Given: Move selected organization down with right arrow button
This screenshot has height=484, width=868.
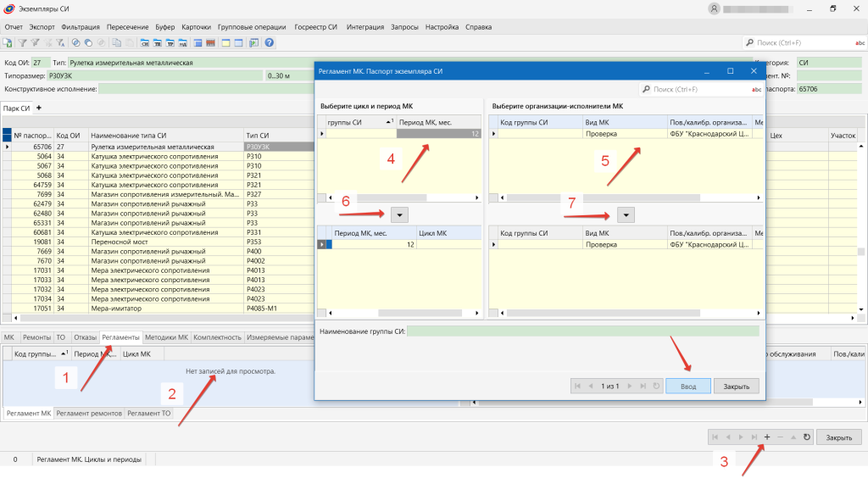Looking at the screenshot, I should tap(626, 214).
